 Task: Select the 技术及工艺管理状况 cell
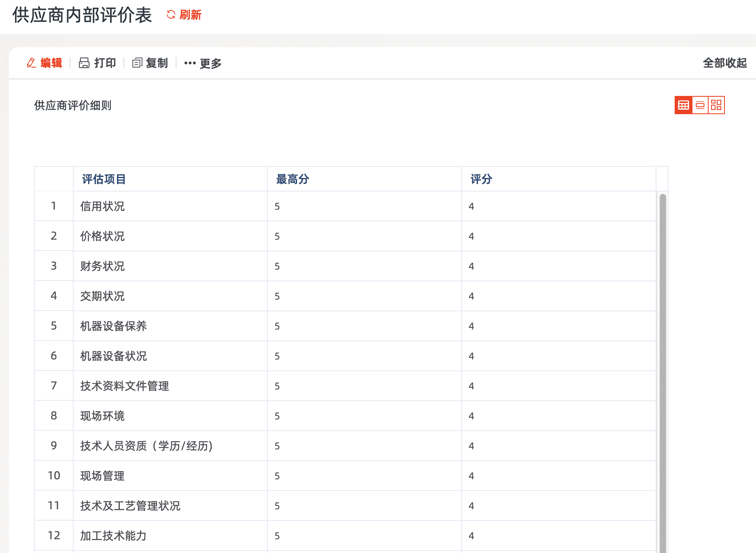[170, 506]
